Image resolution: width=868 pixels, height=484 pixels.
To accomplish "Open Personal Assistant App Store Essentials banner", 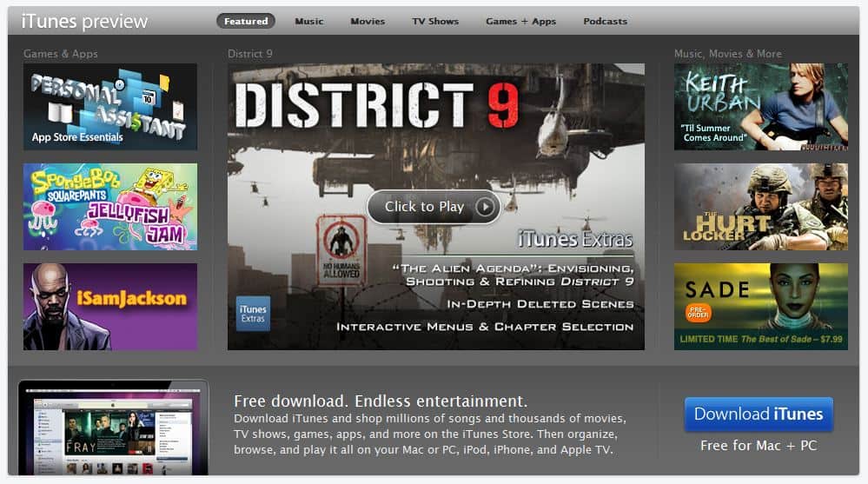I will pyautogui.click(x=110, y=107).
